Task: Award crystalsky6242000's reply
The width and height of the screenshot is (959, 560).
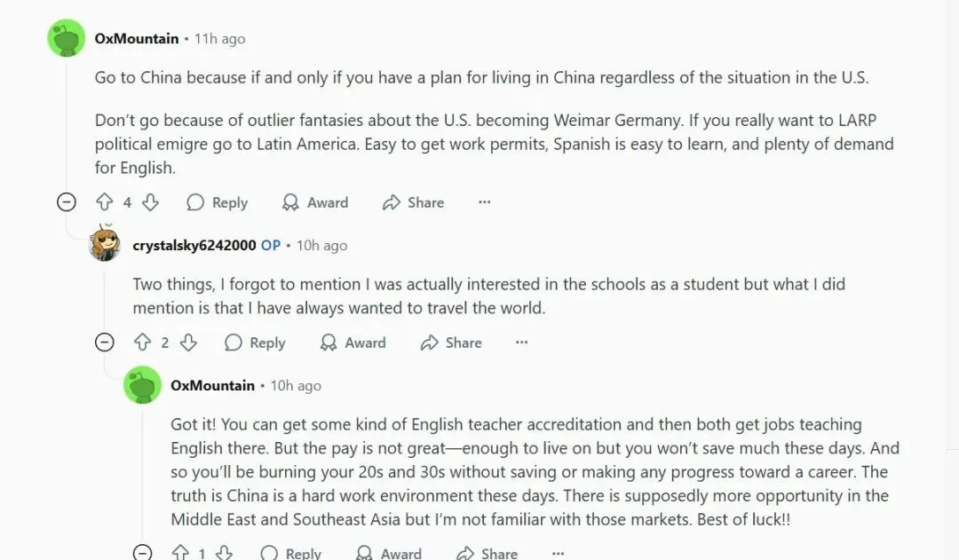Action: [353, 343]
